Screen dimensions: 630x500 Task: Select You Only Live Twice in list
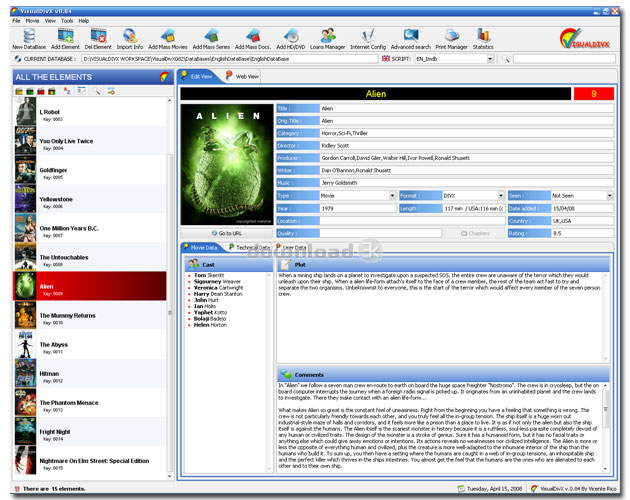[90, 141]
